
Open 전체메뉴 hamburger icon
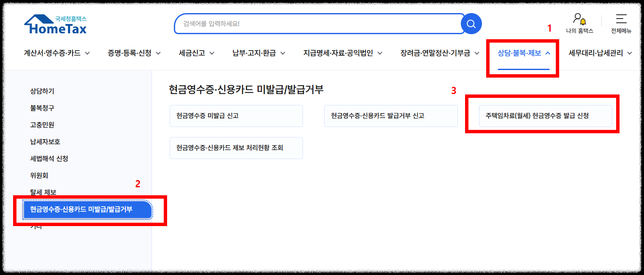pos(621,19)
